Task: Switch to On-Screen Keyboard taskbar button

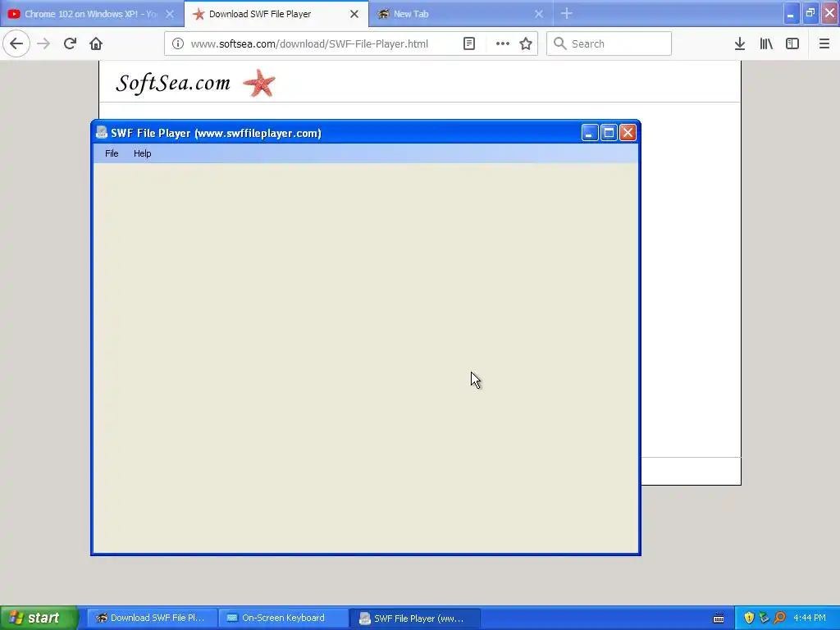Action: (x=283, y=618)
